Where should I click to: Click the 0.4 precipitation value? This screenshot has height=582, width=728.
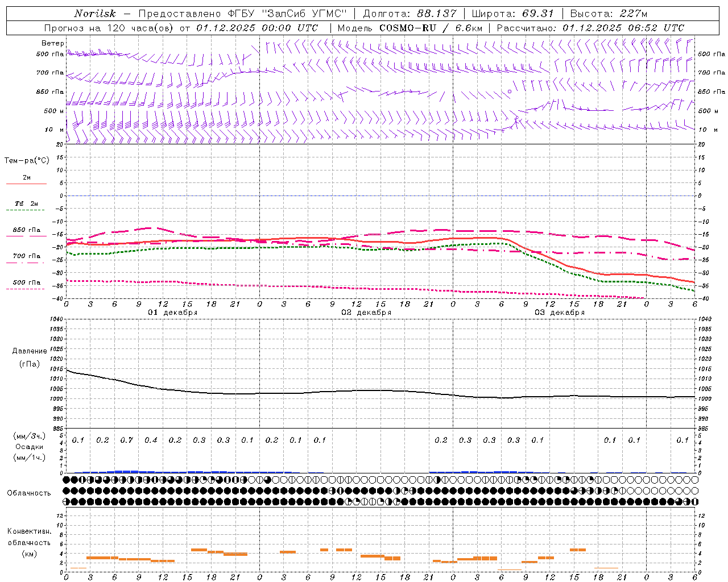tap(151, 440)
